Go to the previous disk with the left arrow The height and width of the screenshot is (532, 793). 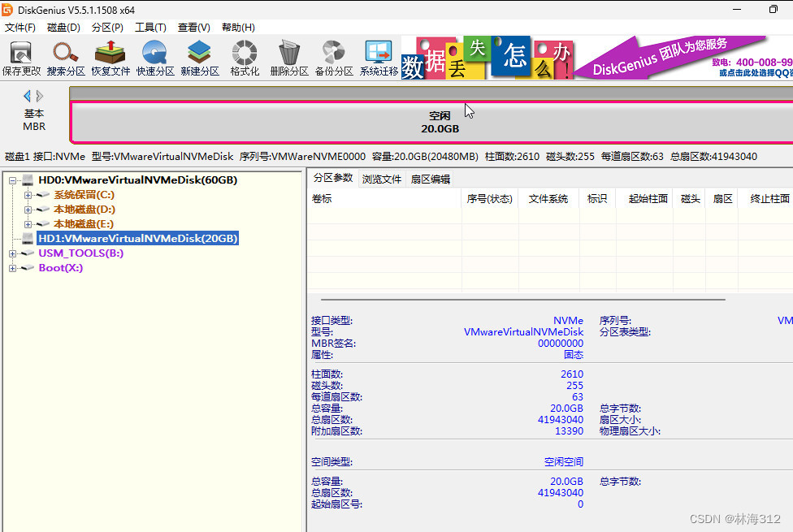(28, 96)
